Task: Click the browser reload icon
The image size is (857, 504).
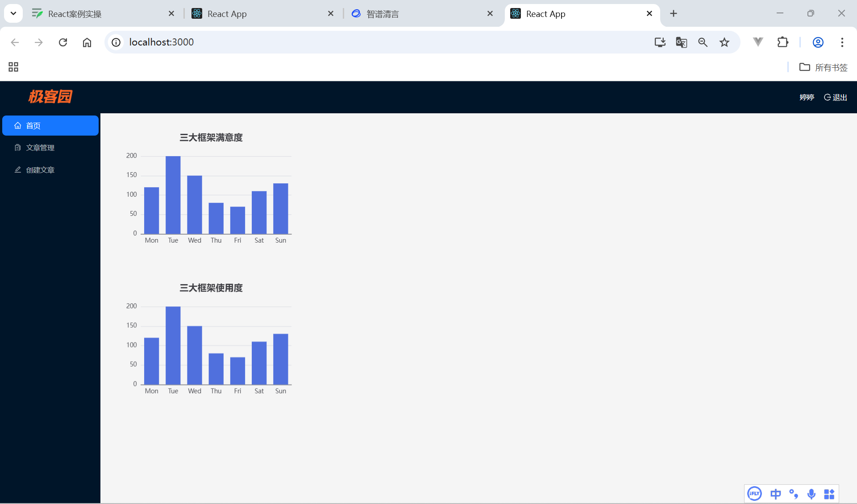Action: pyautogui.click(x=63, y=42)
